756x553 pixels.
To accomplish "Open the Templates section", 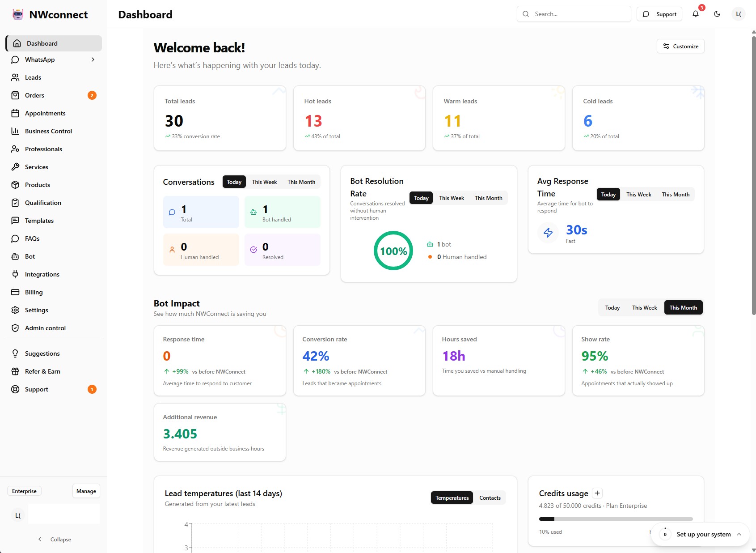I will click(x=39, y=221).
